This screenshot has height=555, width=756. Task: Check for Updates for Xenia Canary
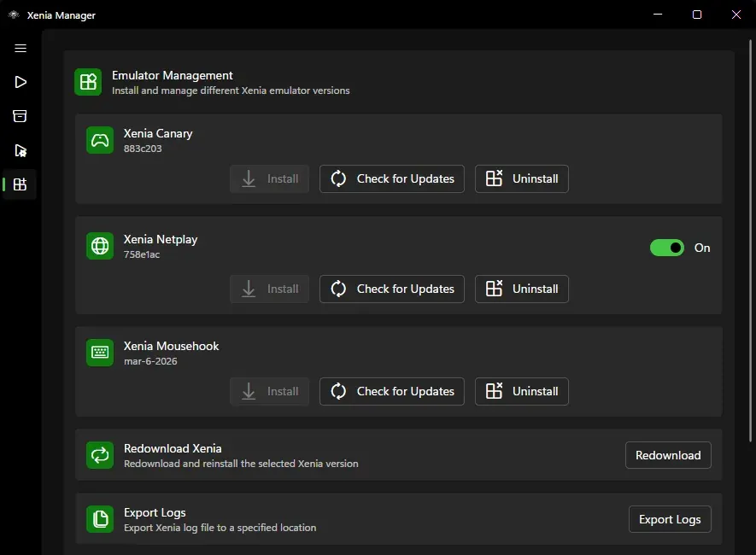pyautogui.click(x=392, y=178)
